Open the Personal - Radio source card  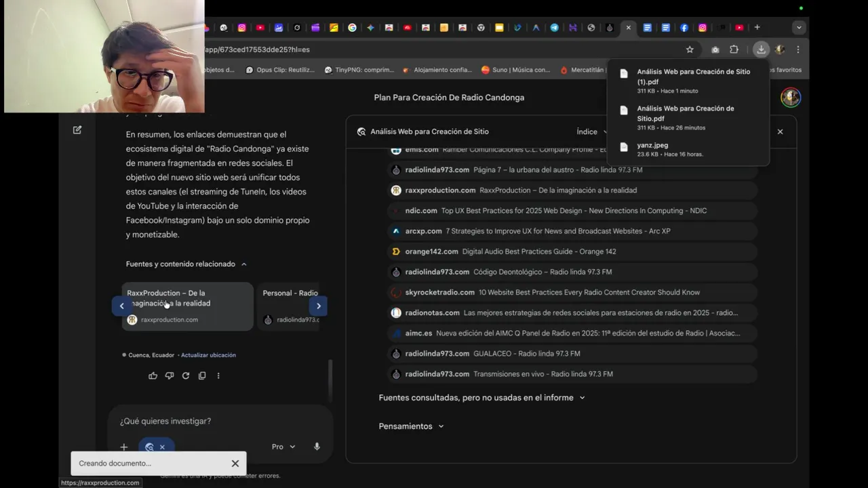pos(290,306)
